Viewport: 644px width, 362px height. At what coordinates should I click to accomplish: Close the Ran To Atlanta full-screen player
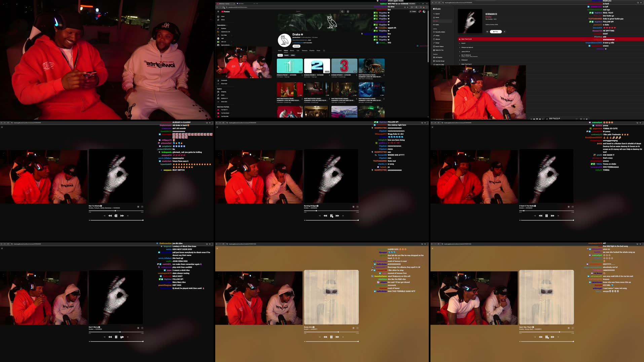(x=2, y=127)
